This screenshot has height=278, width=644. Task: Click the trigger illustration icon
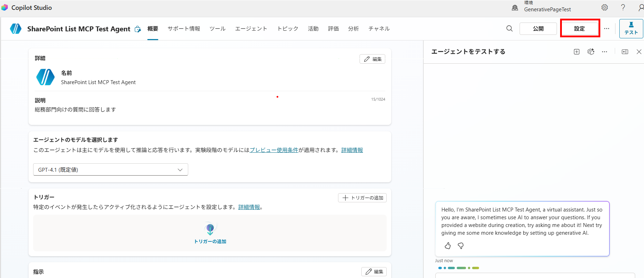point(210,229)
